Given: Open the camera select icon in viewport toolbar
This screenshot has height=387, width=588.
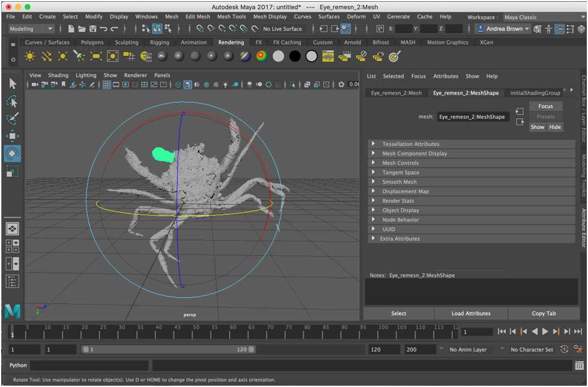Looking at the screenshot, I should (x=35, y=85).
